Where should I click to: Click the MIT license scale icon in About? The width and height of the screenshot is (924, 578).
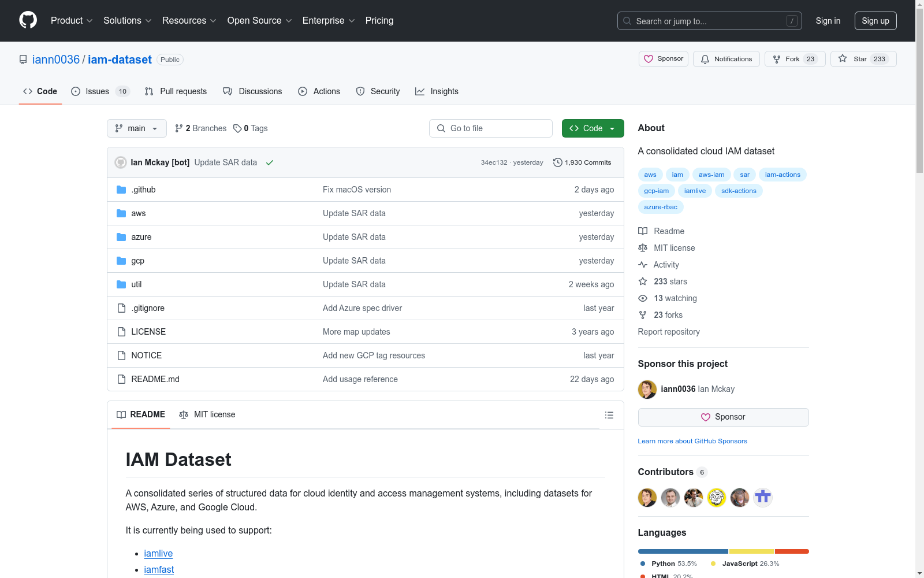coord(643,248)
